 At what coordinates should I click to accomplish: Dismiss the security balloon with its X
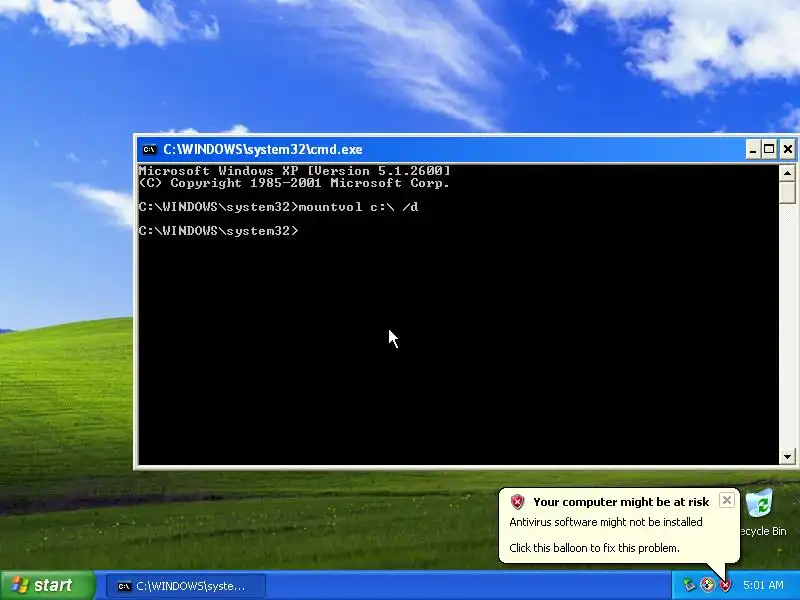727,500
